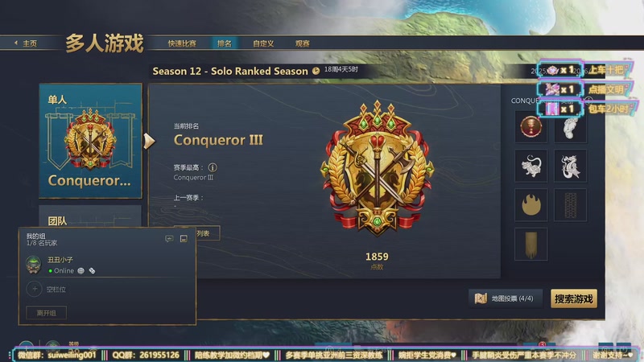Open the 观赛 spectate tab
This screenshot has height=362, width=644.
pyautogui.click(x=303, y=43)
